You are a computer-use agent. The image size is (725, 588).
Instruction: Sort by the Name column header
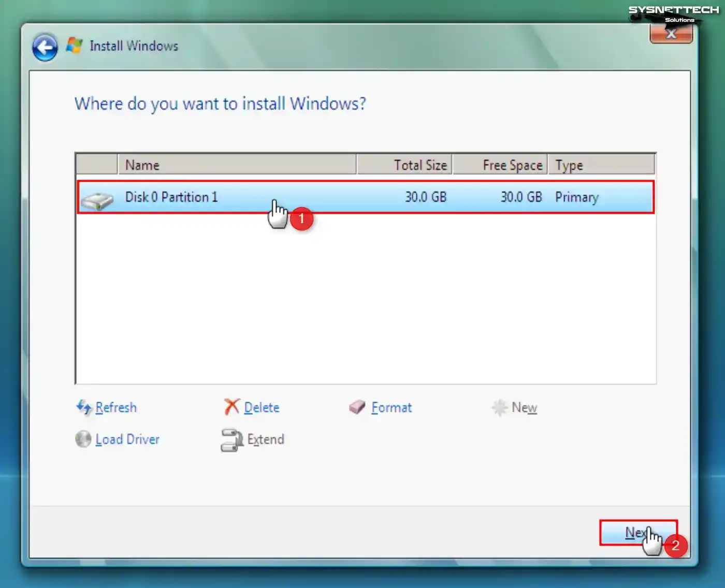(x=237, y=165)
